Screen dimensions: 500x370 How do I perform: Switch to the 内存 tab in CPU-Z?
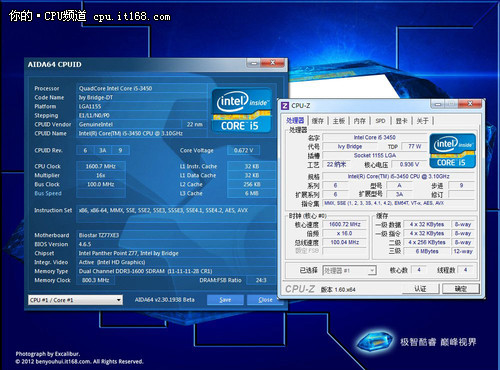coord(359,121)
